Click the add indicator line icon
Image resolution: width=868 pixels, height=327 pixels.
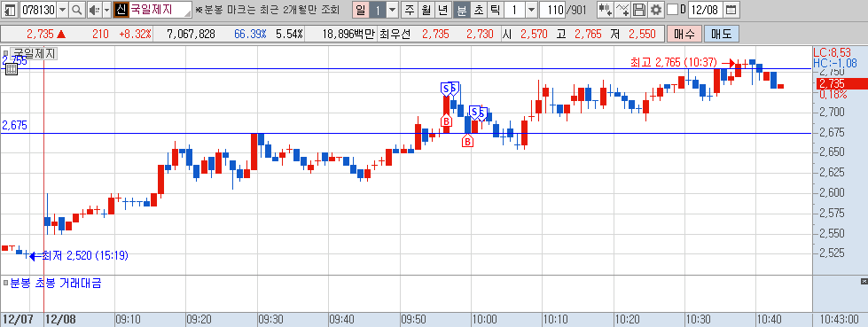pyautogui.click(x=623, y=10)
